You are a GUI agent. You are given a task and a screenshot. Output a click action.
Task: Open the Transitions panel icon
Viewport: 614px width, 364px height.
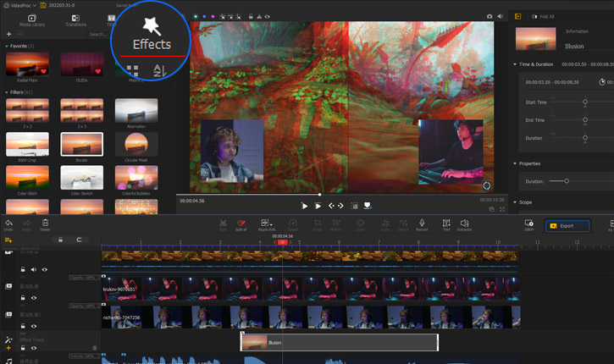coord(75,20)
